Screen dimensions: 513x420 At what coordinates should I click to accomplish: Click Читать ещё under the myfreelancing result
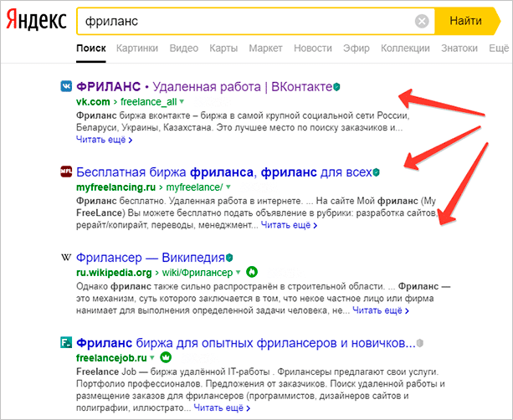coord(290,225)
